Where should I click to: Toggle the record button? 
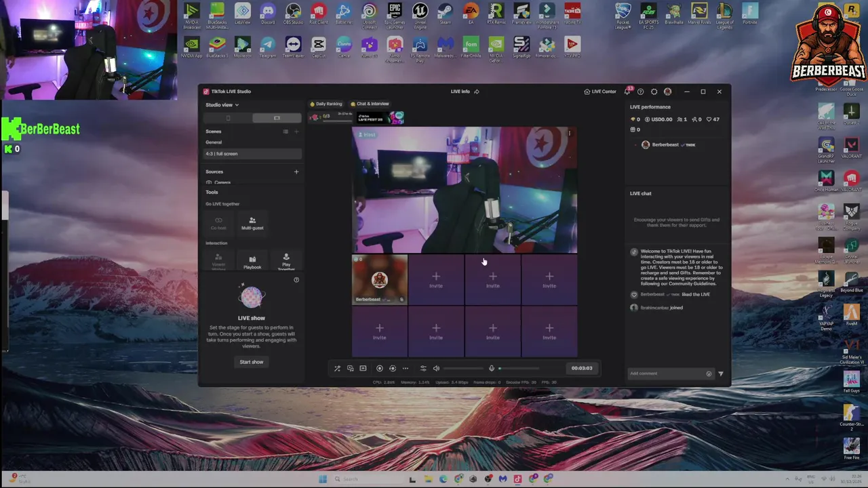pyautogui.click(x=380, y=369)
